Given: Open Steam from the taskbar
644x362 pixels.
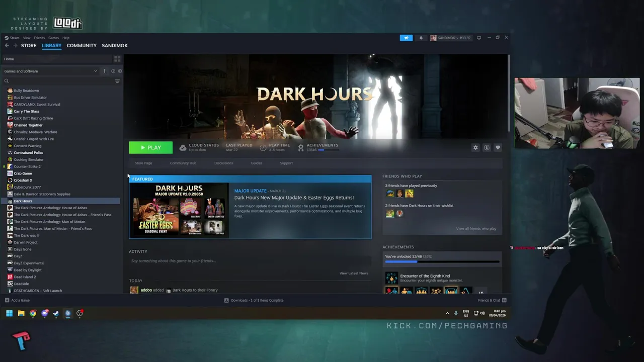Looking at the screenshot, I should coord(56,313).
